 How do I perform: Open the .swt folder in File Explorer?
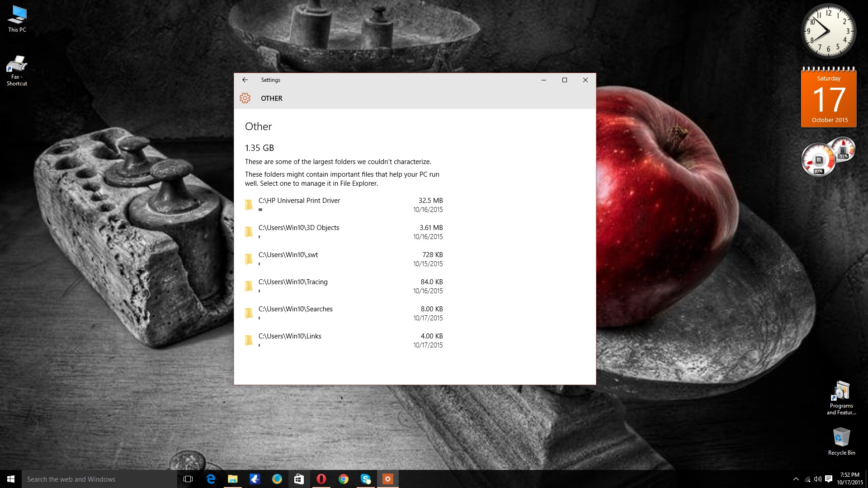click(288, 255)
